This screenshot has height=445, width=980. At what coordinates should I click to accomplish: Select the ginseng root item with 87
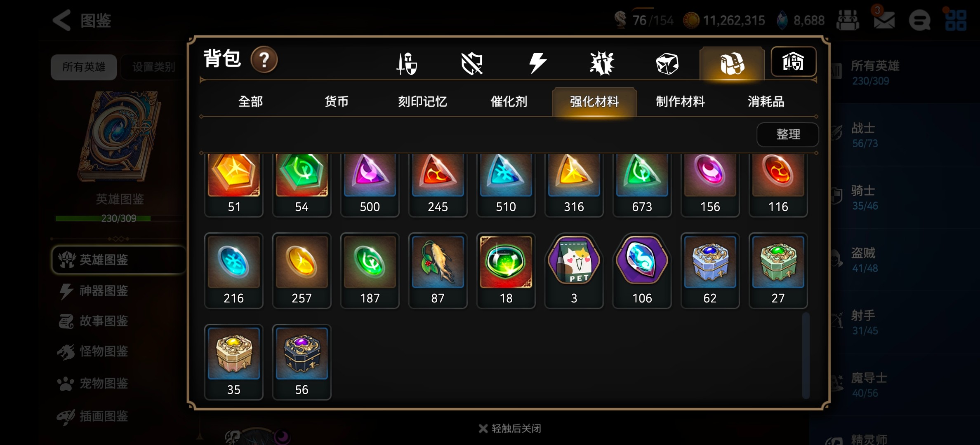(x=438, y=271)
